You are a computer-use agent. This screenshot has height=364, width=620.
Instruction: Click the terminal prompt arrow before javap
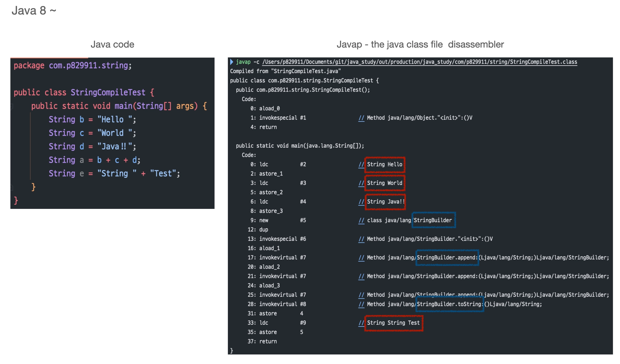232,62
